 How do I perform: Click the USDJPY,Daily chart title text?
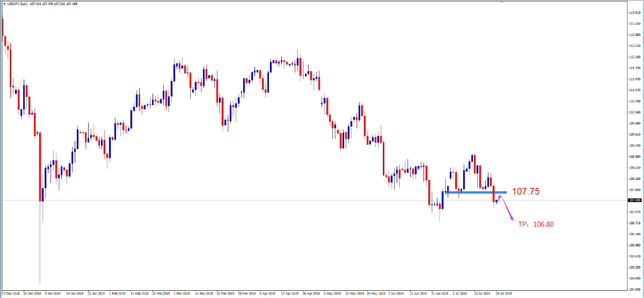(21, 4)
